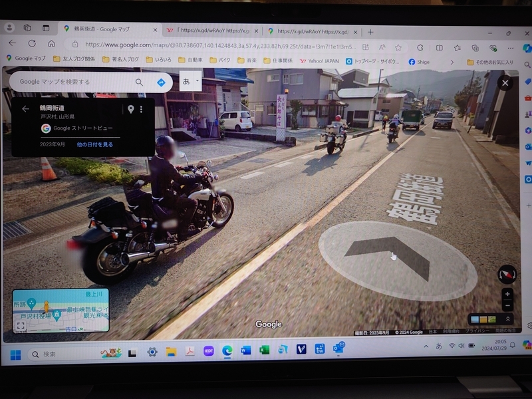This screenshot has height=399, width=532.
Task: Close Street View with the round X button
Action: point(505,82)
